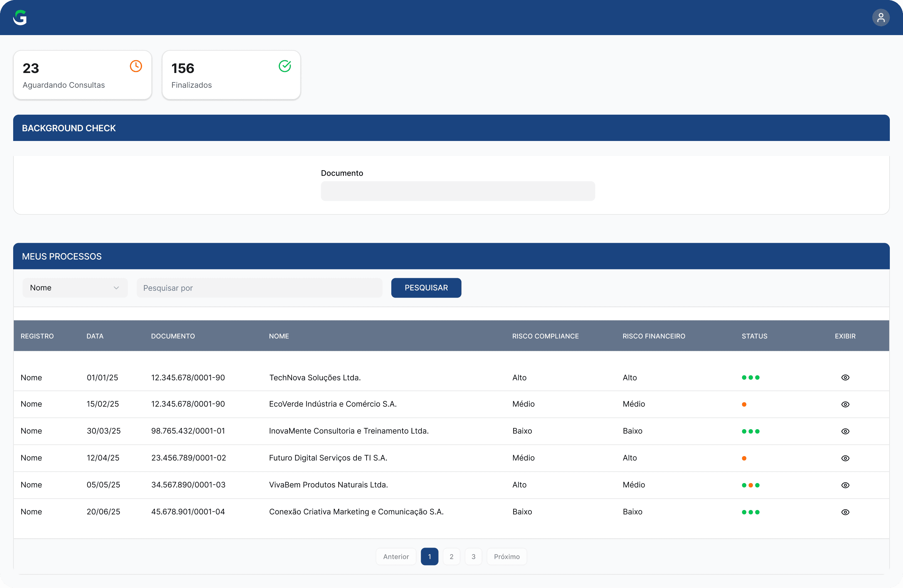Go to page 2 of results
The height and width of the screenshot is (588, 903).
[x=451, y=557]
